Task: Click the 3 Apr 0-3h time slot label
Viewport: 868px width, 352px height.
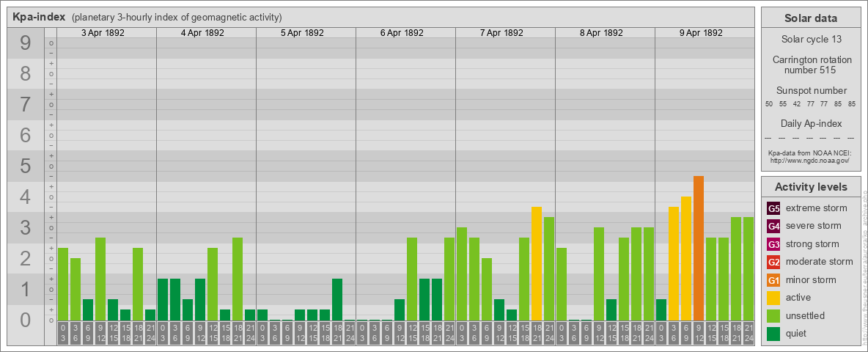Action: (x=63, y=333)
